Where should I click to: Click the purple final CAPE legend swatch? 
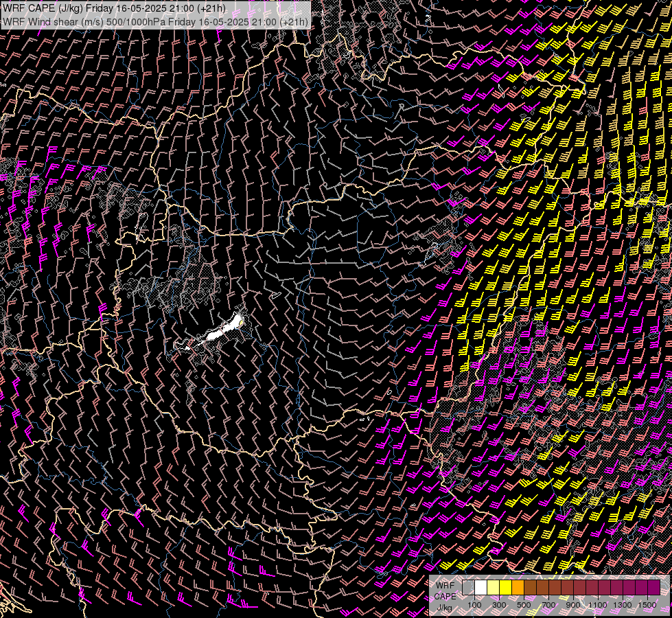(654, 587)
